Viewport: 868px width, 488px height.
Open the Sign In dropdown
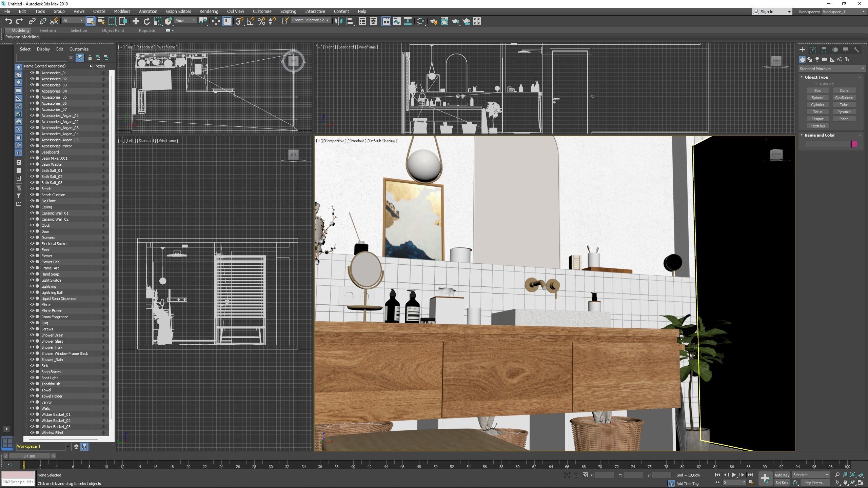[x=772, y=12]
